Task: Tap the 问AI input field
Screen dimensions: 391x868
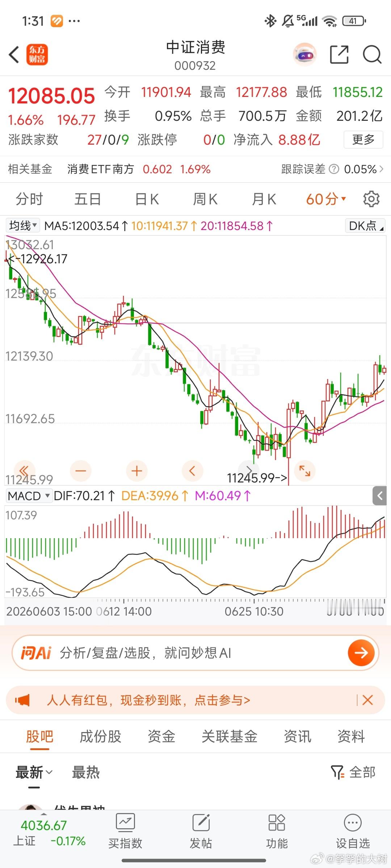Action: click(x=195, y=653)
